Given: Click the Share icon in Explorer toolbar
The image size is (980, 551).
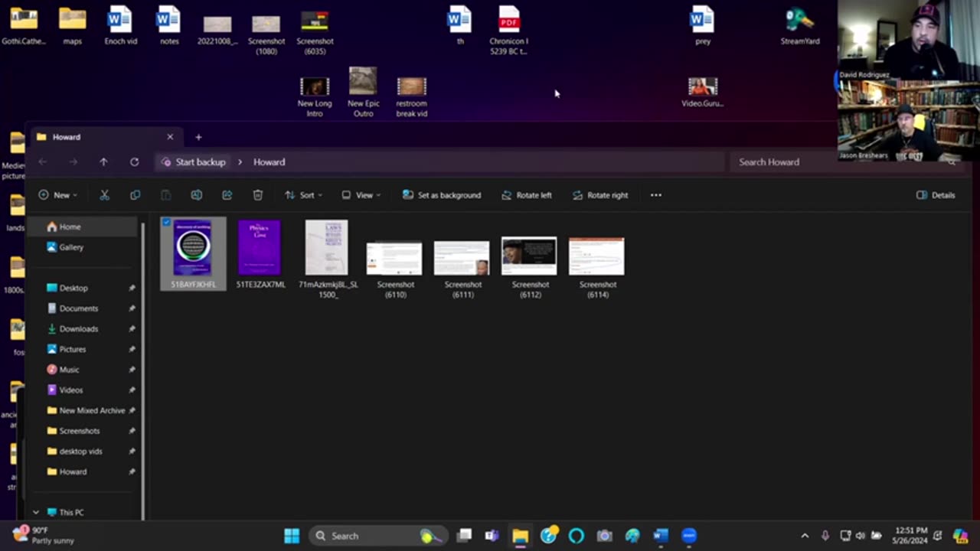Looking at the screenshot, I should point(227,195).
